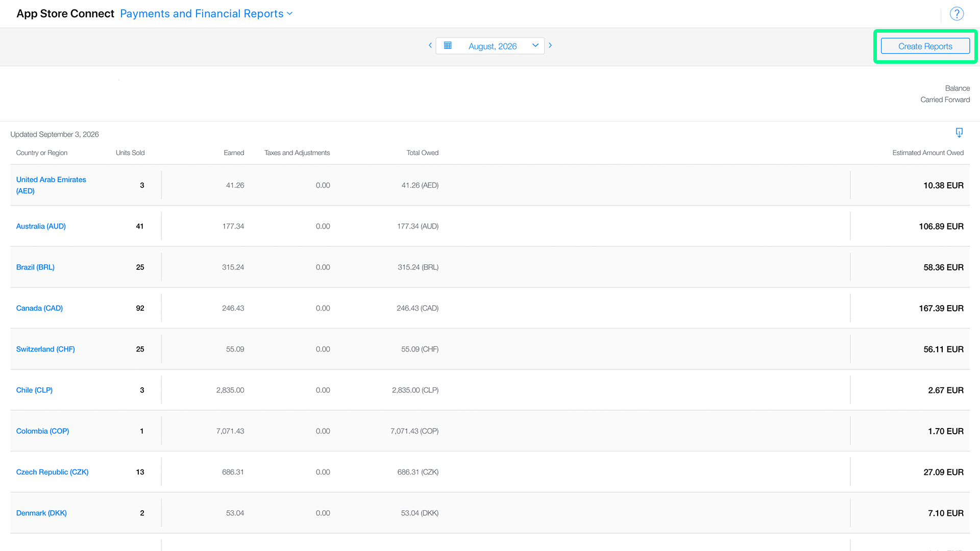Open Australia (AUD) details
This screenshot has height=551, width=980.
pos(41,226)
